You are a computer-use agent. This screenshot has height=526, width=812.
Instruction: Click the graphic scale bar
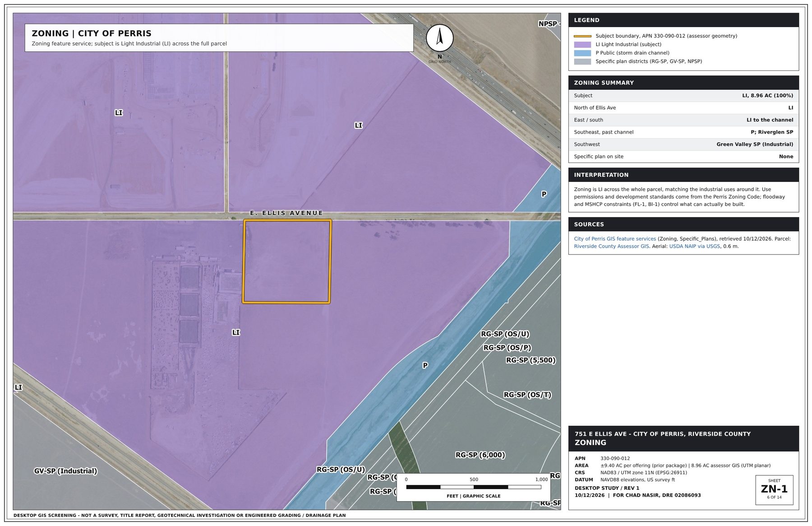[474, 487]
